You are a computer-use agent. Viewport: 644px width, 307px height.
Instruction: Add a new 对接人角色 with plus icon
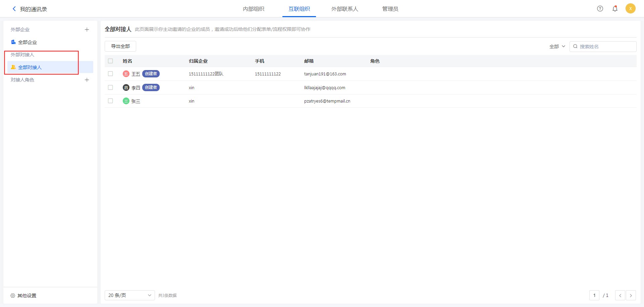pos(87,80)
